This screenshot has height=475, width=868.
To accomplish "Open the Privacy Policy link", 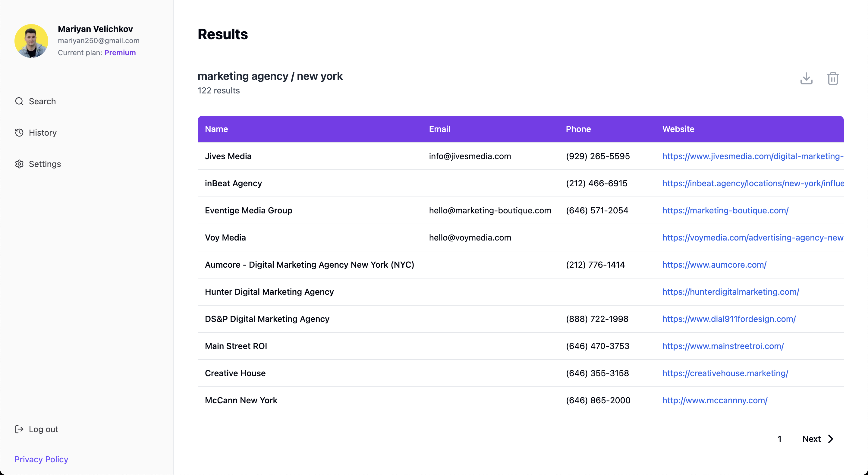I will pyautogui.click(x=41, y=460).
